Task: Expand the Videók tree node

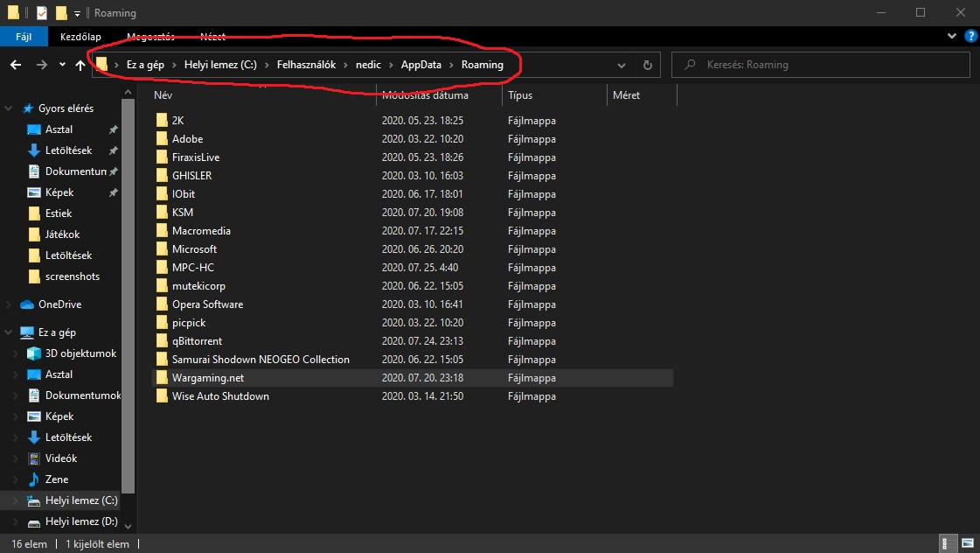Action: coord(16,458)
